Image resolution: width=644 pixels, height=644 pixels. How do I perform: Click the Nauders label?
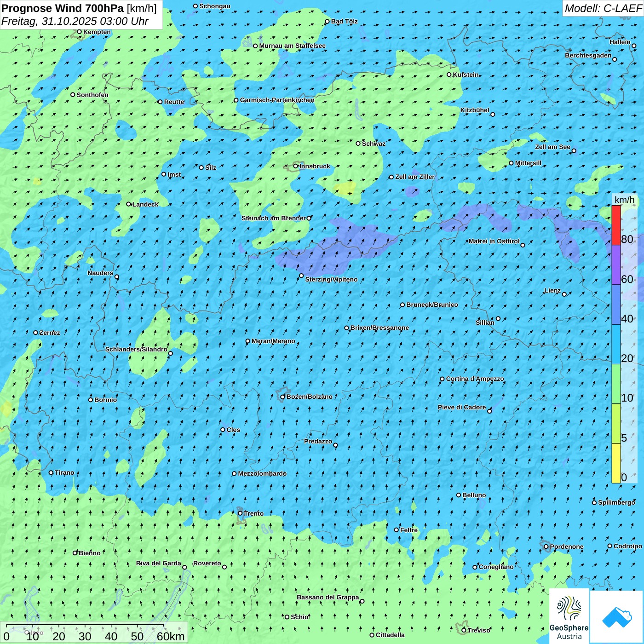click(100, 273)
